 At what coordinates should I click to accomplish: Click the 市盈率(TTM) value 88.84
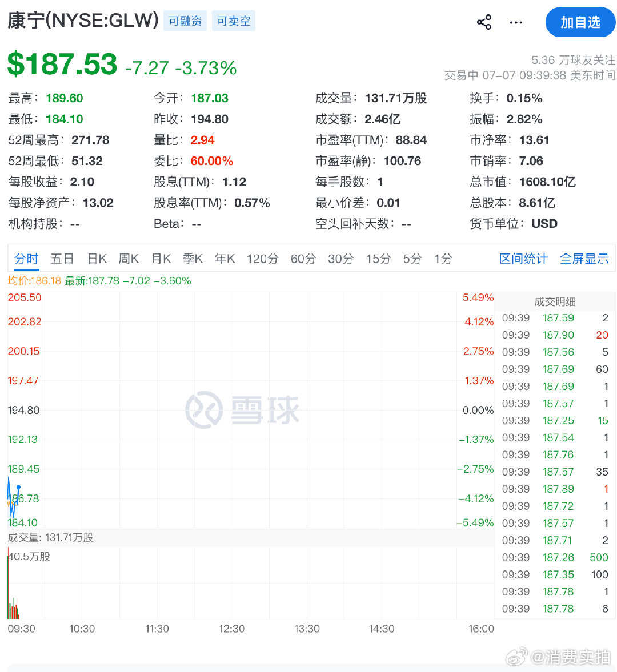[411, 140]
